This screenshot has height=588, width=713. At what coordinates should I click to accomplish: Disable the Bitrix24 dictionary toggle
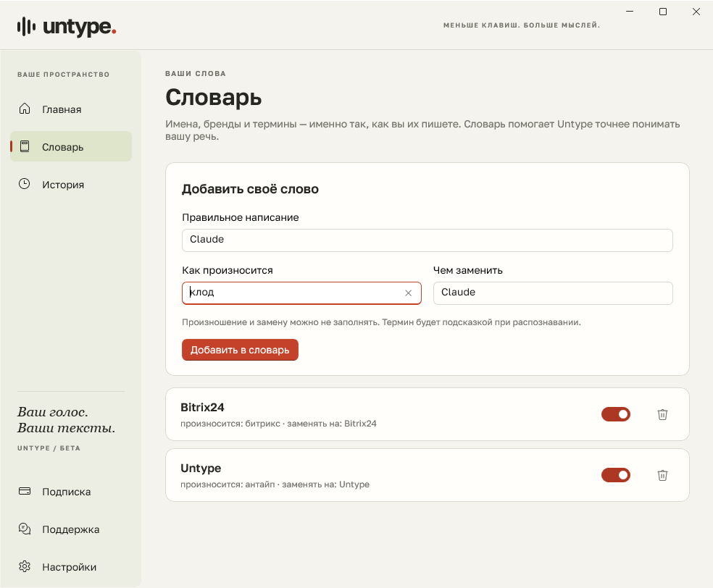point(616,414)
